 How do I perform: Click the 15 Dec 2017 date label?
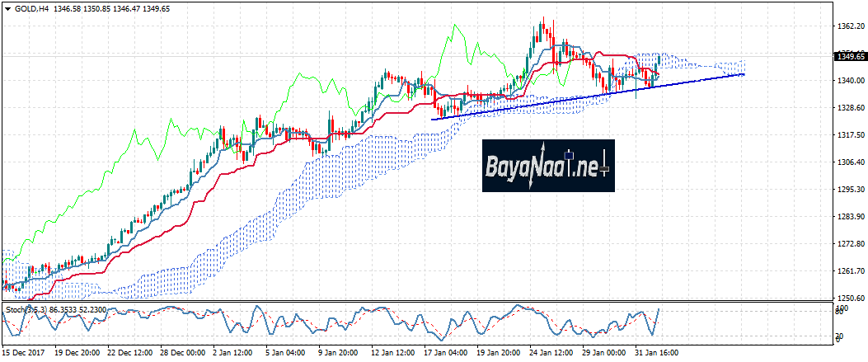[x=25, y=353]
